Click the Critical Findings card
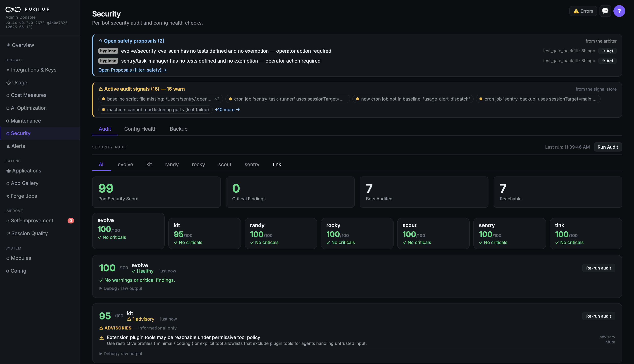The height and width of the screenshot is (364, 634). pyautogui.click(x=290, y=192)
